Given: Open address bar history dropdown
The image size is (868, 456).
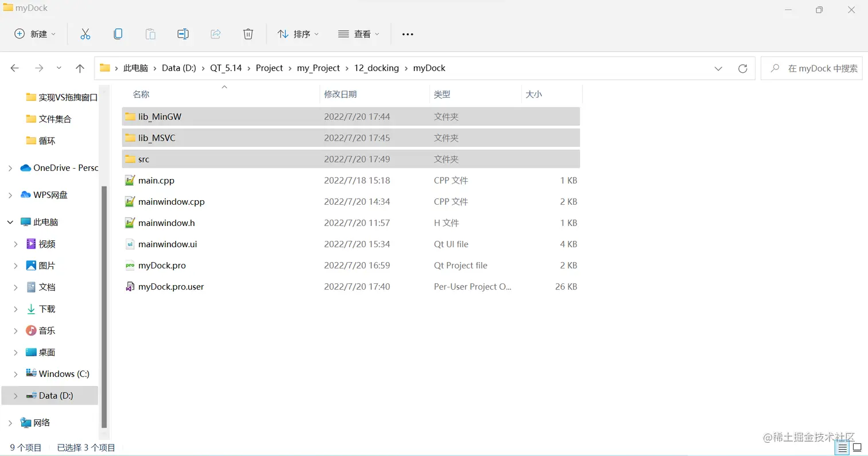Looking at the screenshot, I should (x=718, y=68).
